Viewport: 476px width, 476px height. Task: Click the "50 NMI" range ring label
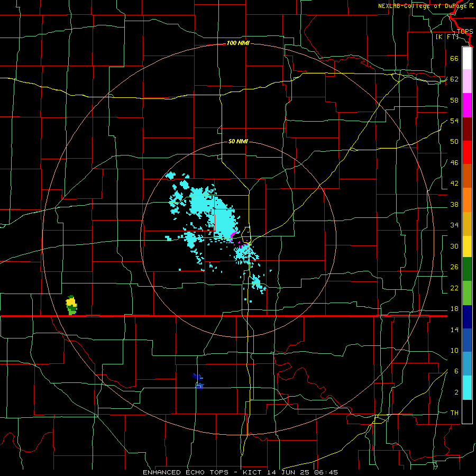point(238,141)
